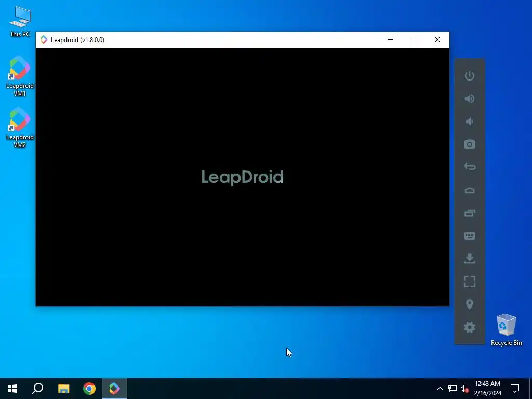Open taskbar search magnifier

(x=37, y=389)
